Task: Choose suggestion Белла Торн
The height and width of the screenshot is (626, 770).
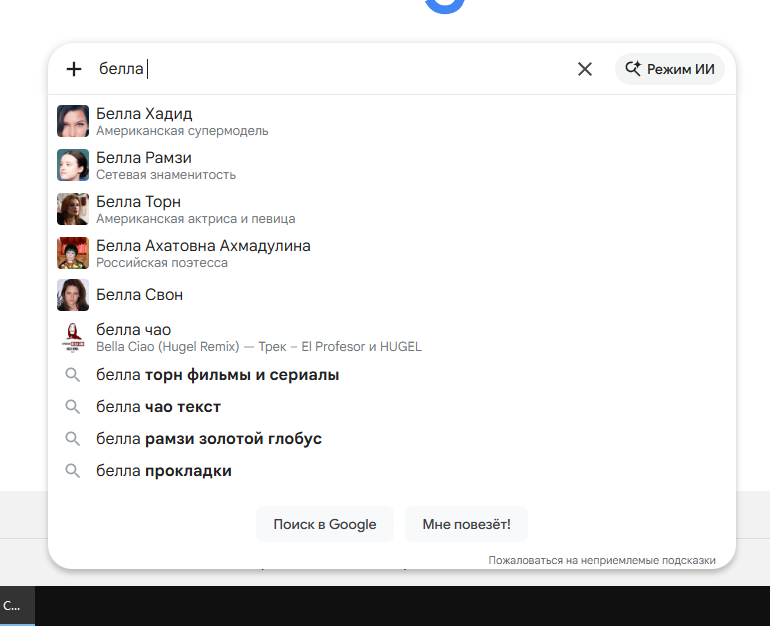Action: [392, 209]
